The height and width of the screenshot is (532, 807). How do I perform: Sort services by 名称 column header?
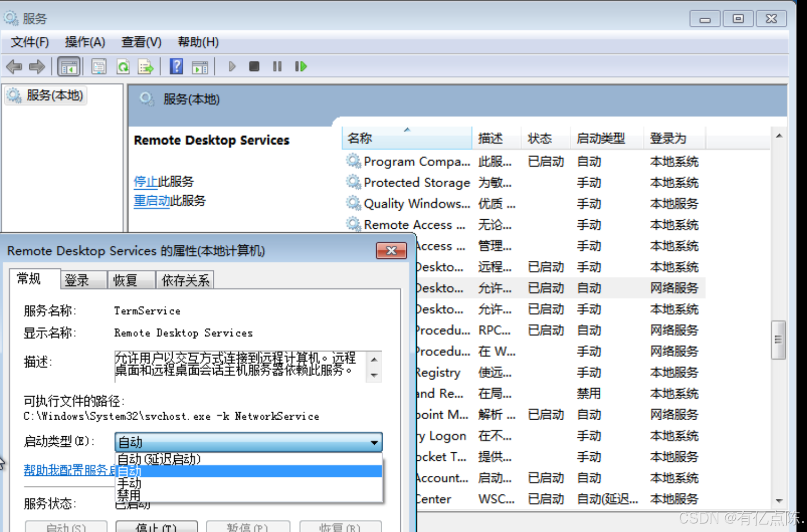[x=407, y=138]
